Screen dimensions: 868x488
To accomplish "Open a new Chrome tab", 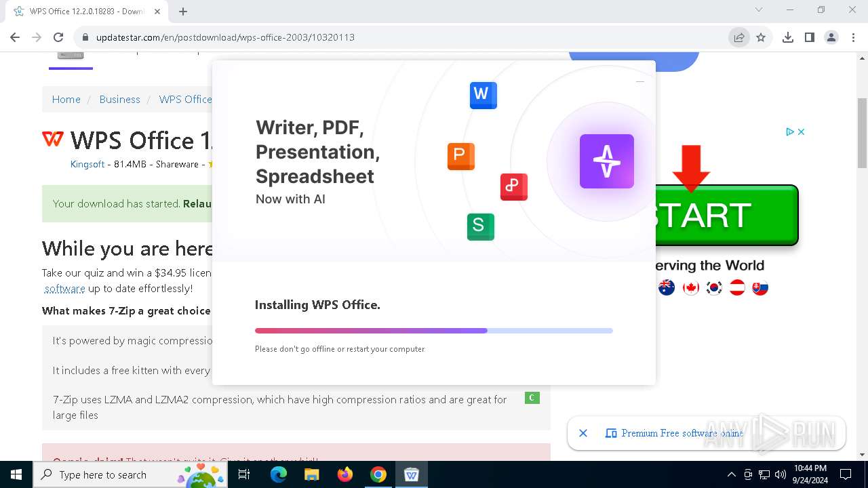I will [x=183, y=11].
